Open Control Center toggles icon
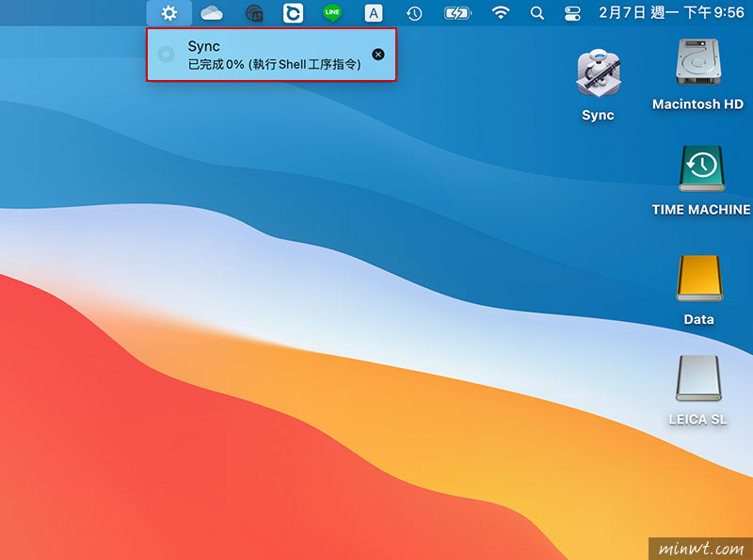The height and width of the screenshot is (560, 753). click(x=572, y=13)
